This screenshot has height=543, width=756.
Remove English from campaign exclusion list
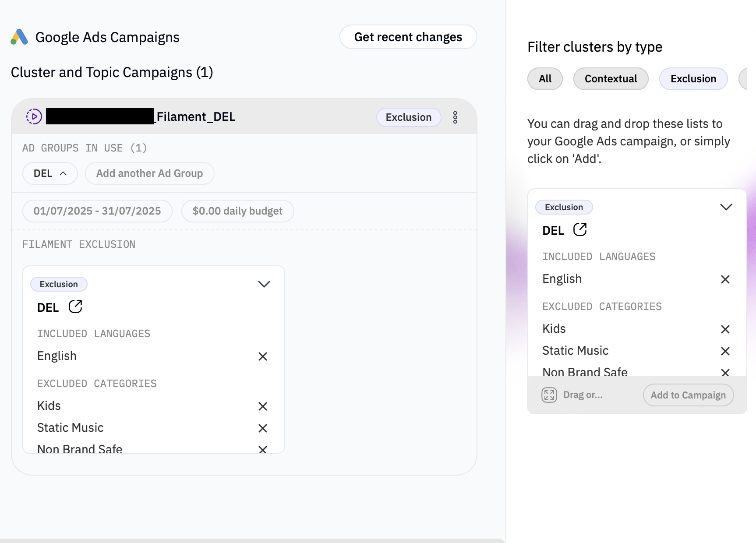(263, 356)
